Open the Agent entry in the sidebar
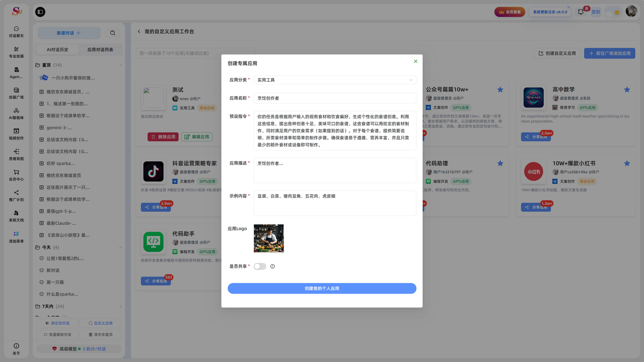Screen dimensions: 644x362 (16, 73)
